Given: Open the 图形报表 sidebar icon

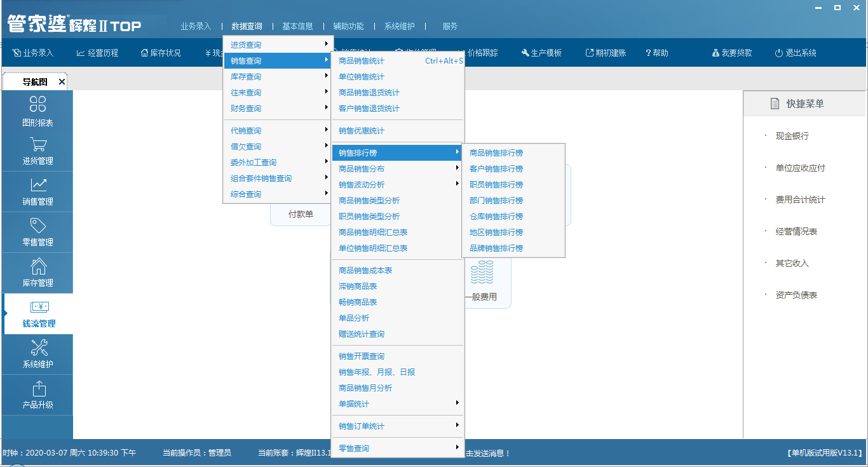Looking at the screenshot, I should pyautogui.click(x=37, y=105).
